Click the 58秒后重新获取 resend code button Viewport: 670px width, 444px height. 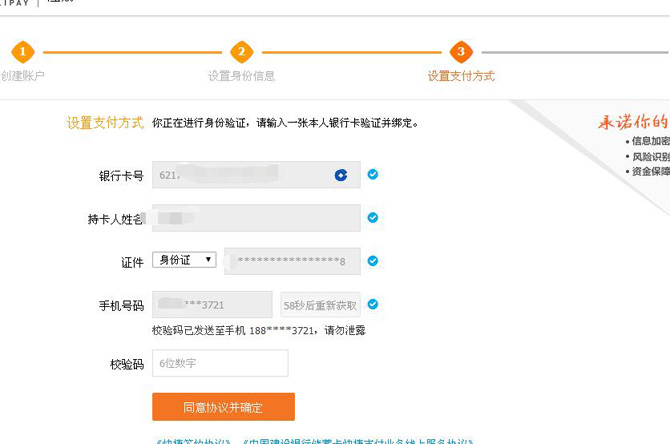tap(320, 305)
